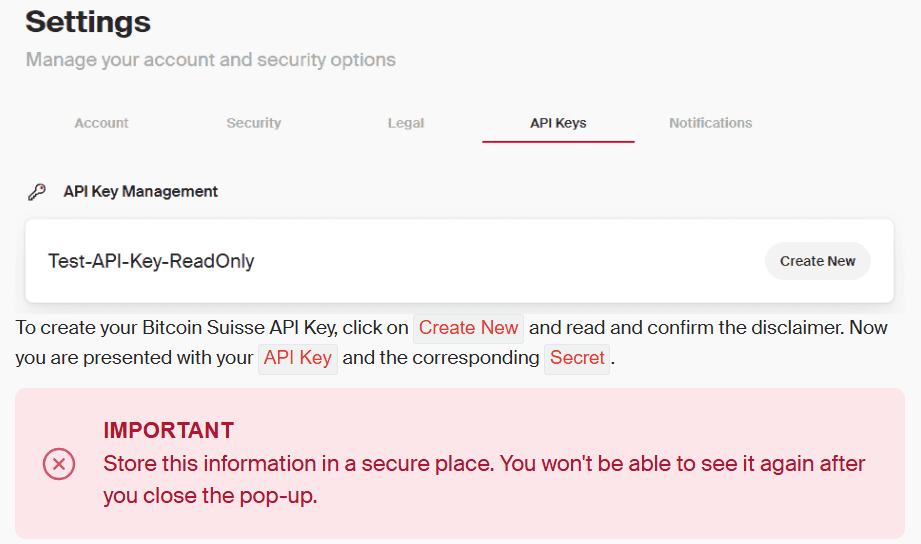
Task: Click the 'Store this information' warning text
Action: pyautogui.click(x=484, y=464)
